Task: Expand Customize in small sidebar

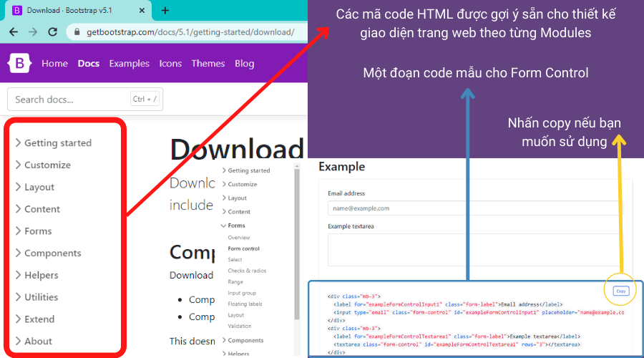Action: pos(240,184)
